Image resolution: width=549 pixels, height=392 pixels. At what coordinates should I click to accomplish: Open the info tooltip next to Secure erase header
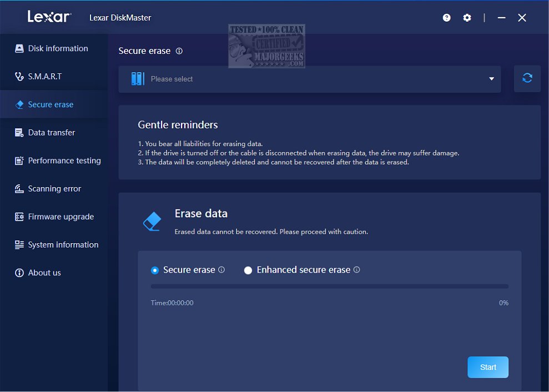tap(178, 51)
